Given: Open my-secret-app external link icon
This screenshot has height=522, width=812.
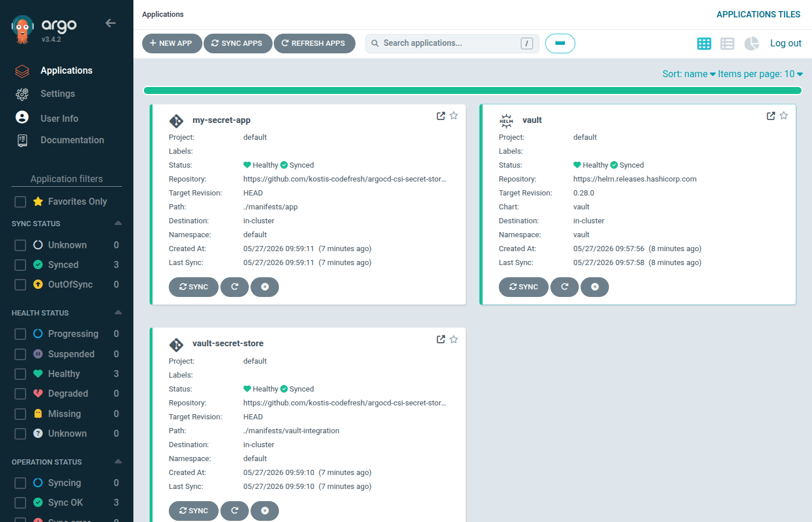Looking at the screenshot, I should (441, 116).
